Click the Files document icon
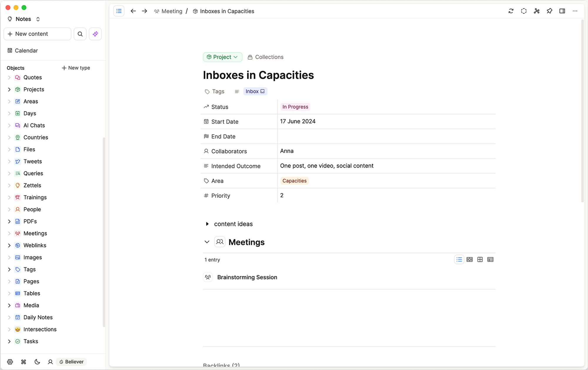 coord(18,149)
